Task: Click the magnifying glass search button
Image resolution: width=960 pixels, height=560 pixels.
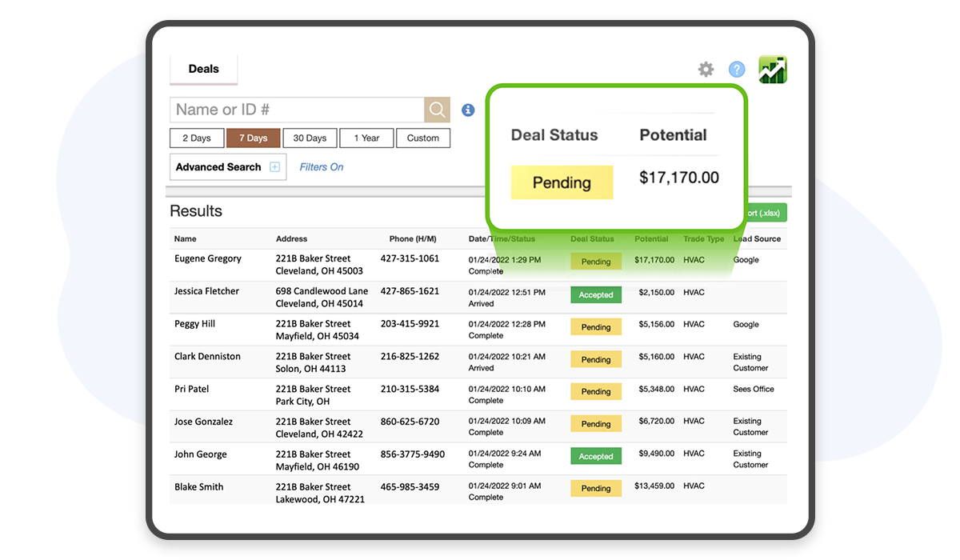Action: tap(437, 110)
